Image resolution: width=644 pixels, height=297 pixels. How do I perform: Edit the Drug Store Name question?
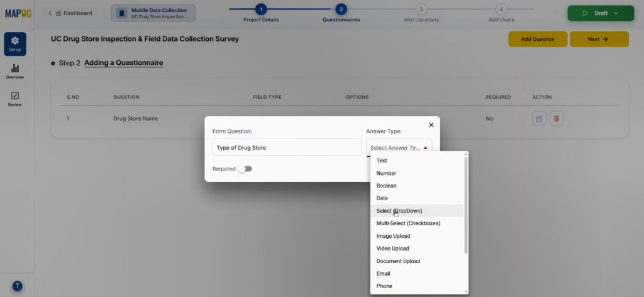coord(539,119)
